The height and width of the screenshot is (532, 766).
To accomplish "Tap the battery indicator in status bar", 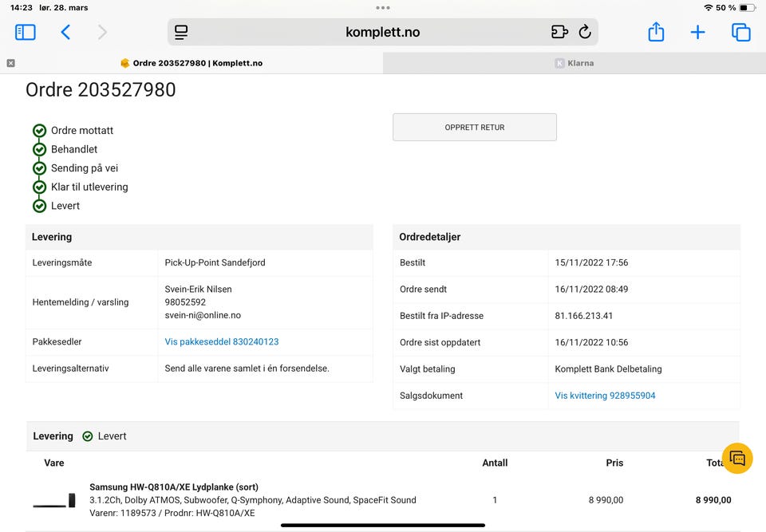I will 747,8.
